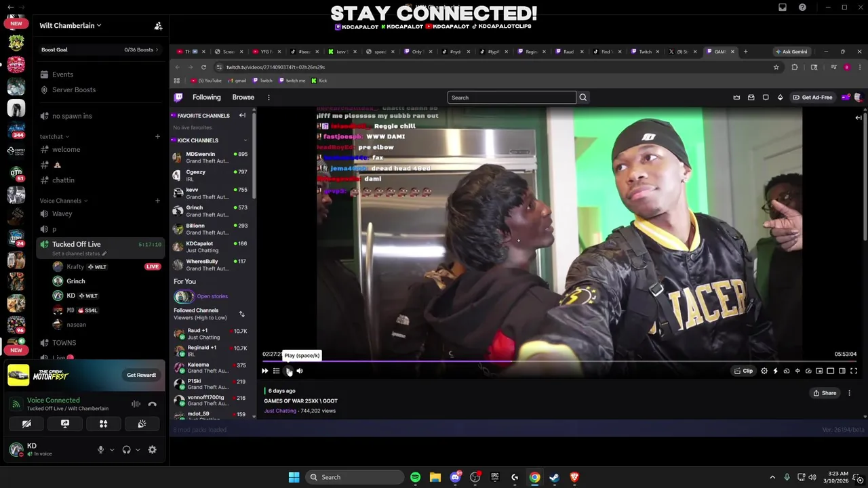Open MDSwervin channel in Kick list
Screen dimensions: 868x488
pyautogui.click(x=211, y=157)
